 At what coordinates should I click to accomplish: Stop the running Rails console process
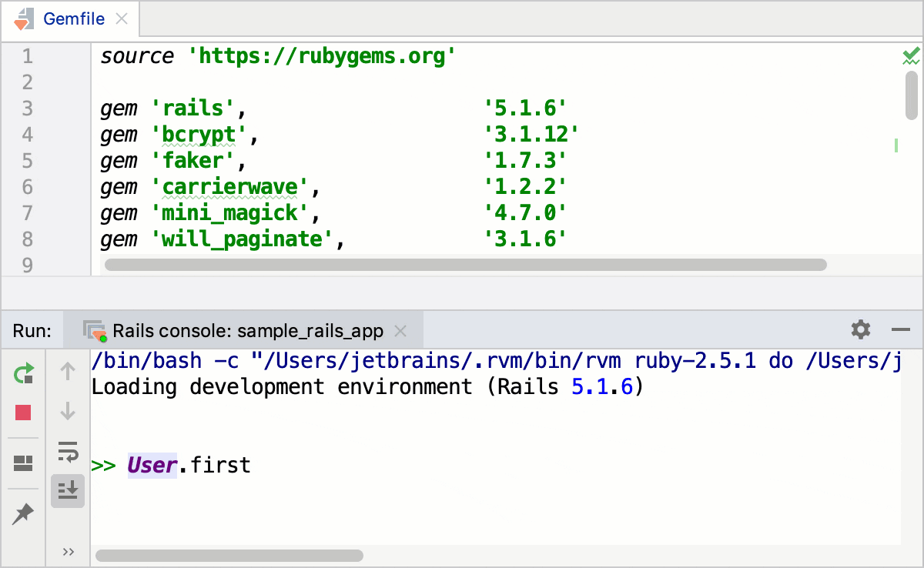pos(22,413)
